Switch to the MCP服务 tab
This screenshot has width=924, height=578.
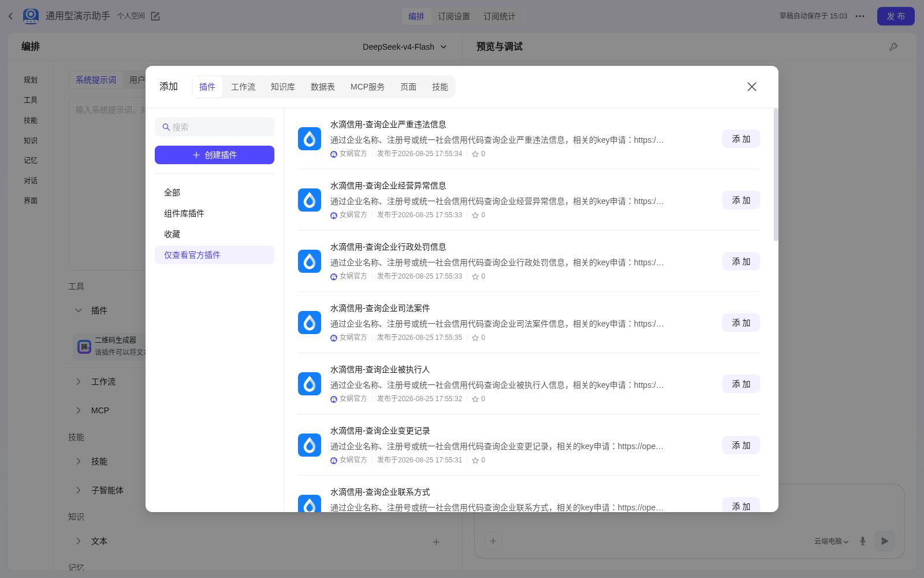point(367,87)
